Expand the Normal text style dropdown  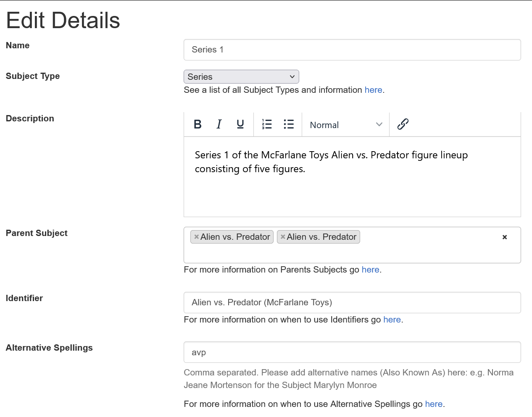click(x=345, y=125)
